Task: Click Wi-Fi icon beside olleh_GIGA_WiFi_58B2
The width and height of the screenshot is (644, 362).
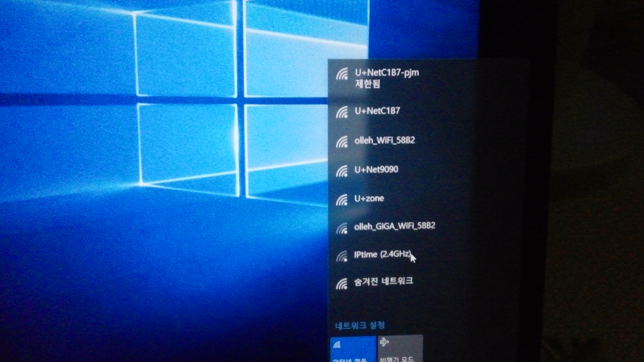Action: [342, 228]
